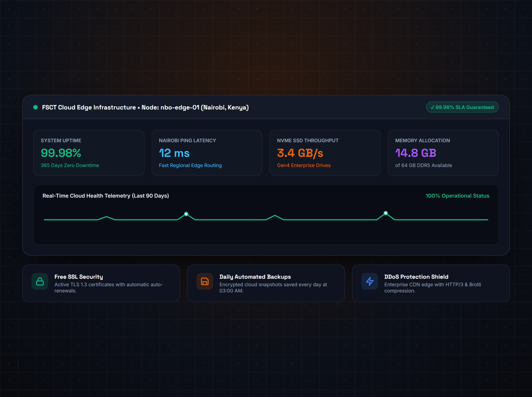Click the 3.4 GB/s throughput value
The height and width of the screenshot is (397, 532).
tap(300, 153)
